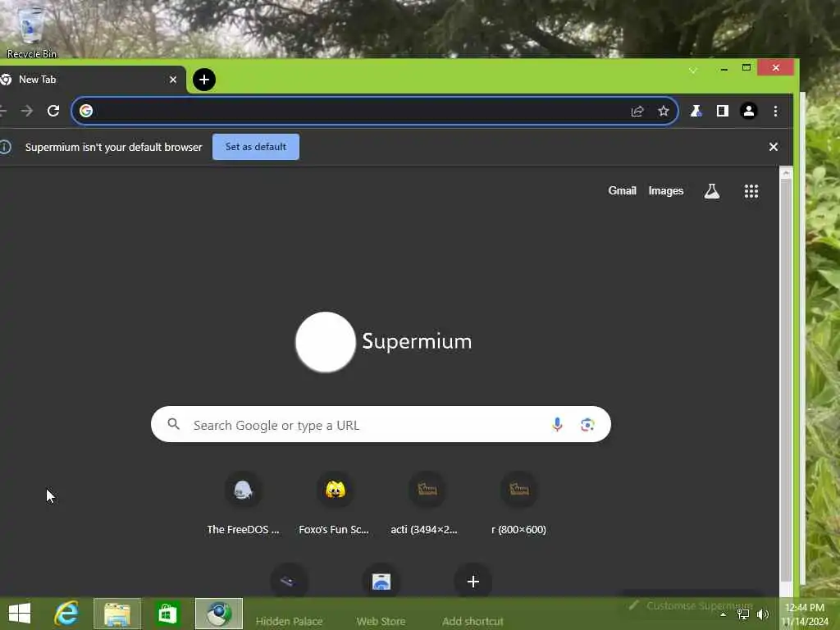Screen dimensions: 840x630
Task: Open the network icon in the system tray
Action: pos(743,614)
